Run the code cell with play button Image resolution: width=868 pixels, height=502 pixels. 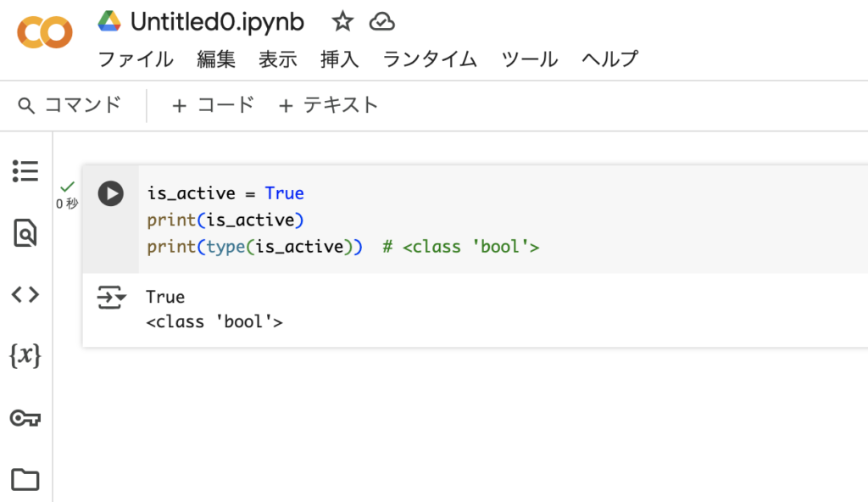[x=111, y=194]
